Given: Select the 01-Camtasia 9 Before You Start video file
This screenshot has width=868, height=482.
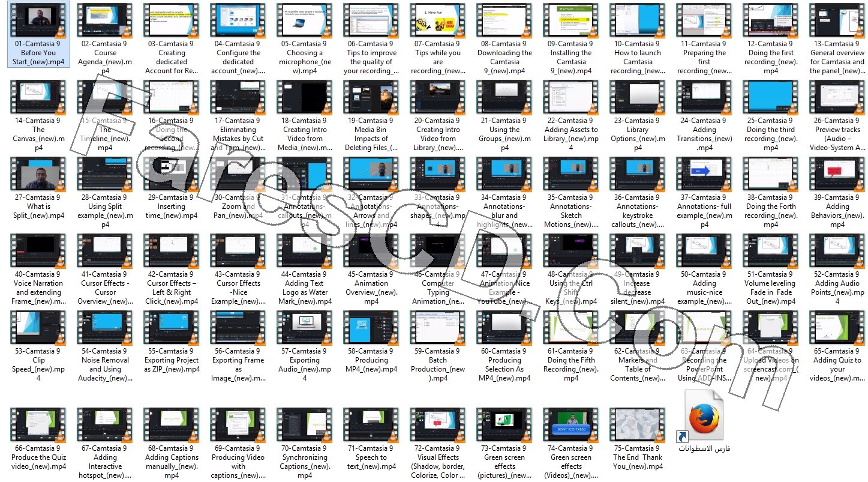Looking at the screenshot, I should tap(39, 34).
